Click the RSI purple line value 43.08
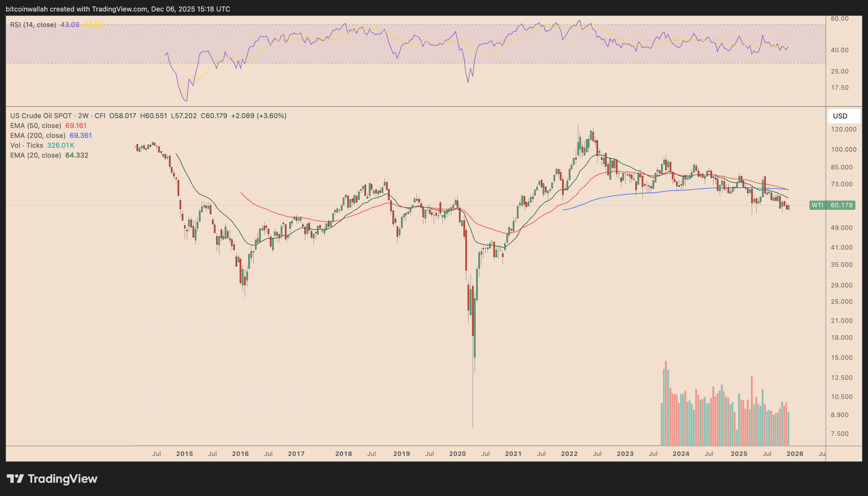 click(69, 24)
